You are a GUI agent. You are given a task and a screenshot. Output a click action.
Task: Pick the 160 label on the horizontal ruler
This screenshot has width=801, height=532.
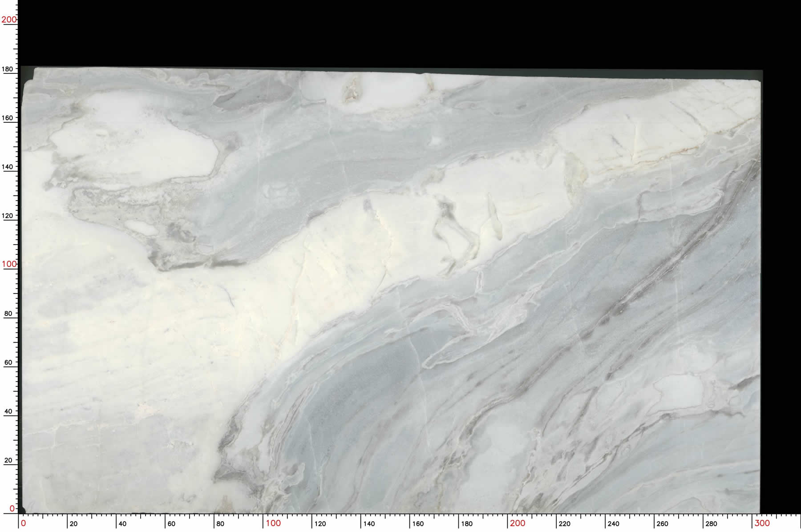418,524
